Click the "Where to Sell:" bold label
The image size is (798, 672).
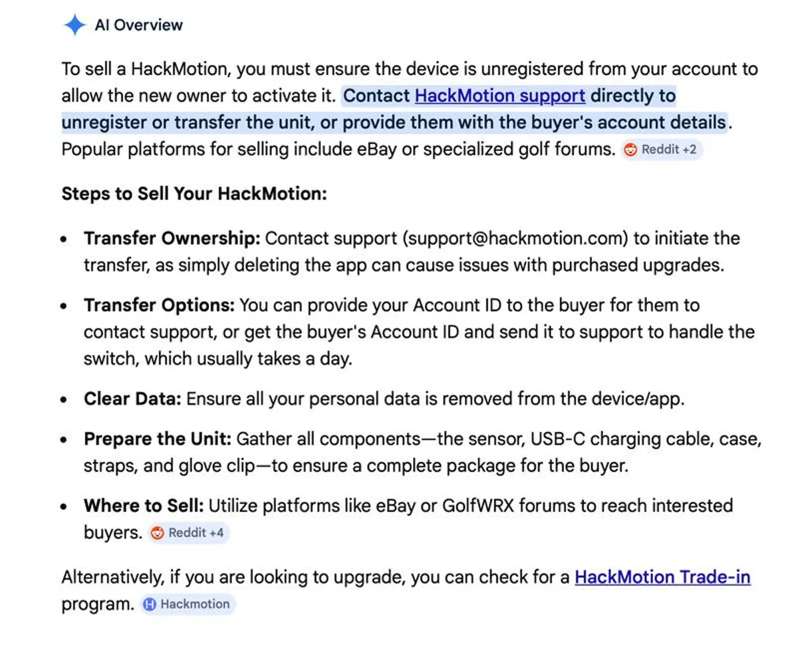[x=144, y=506]
